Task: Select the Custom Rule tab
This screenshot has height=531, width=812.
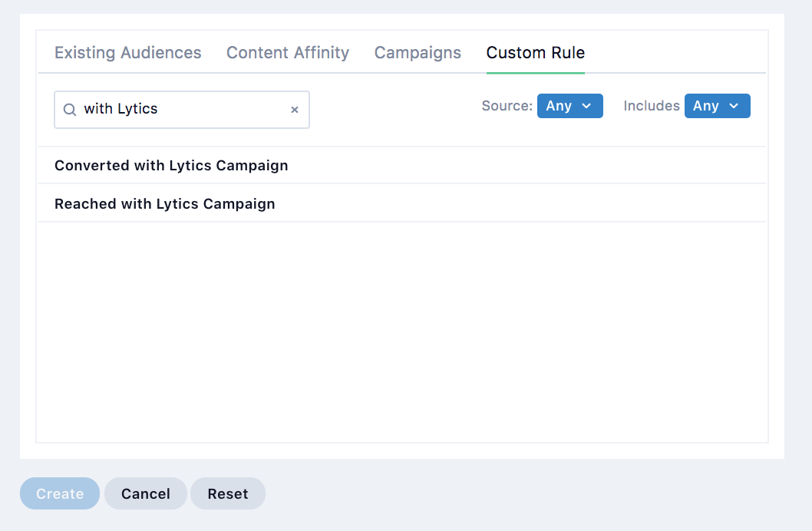Action: point(536,53)
